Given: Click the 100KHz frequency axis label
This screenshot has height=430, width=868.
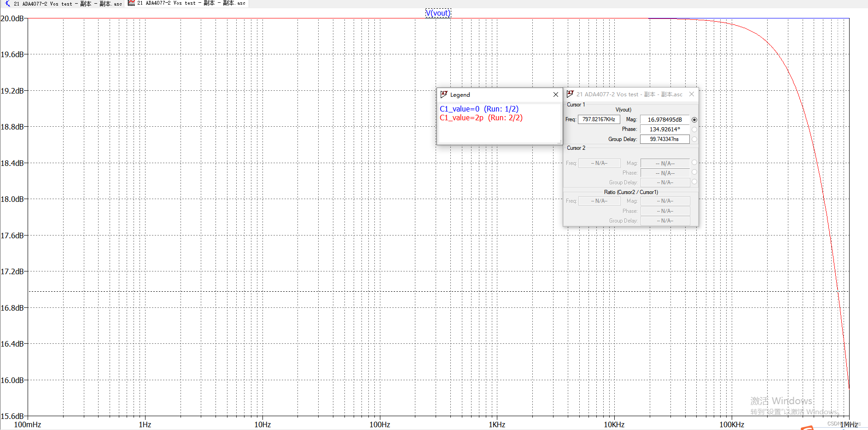Looking at the screenshot, I should coord(732,424).
